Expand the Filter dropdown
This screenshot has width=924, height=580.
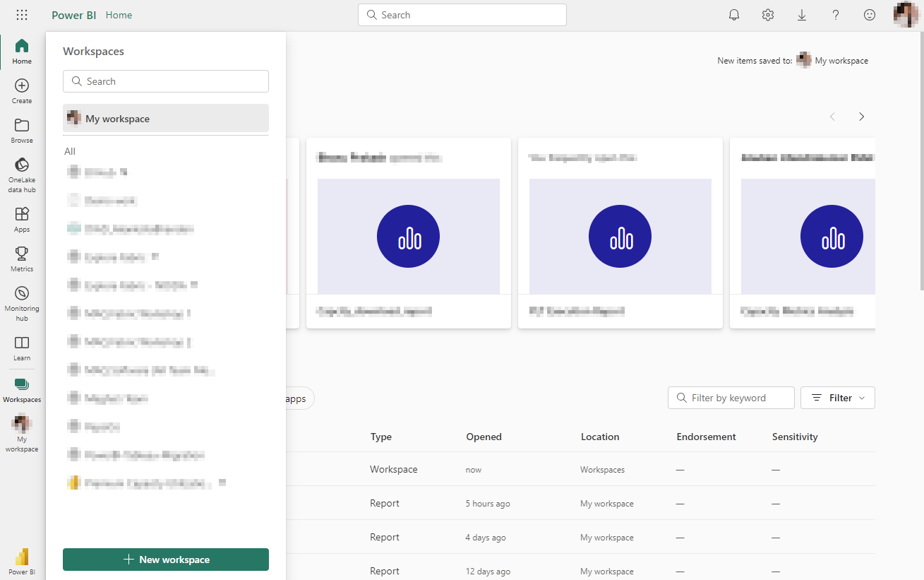tap(838, 398)
